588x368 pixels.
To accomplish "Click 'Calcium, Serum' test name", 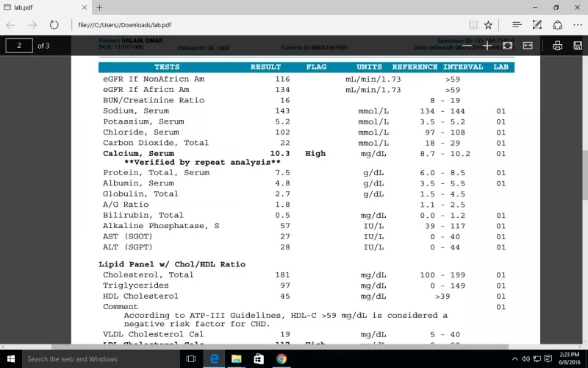I will pos(138,154).
